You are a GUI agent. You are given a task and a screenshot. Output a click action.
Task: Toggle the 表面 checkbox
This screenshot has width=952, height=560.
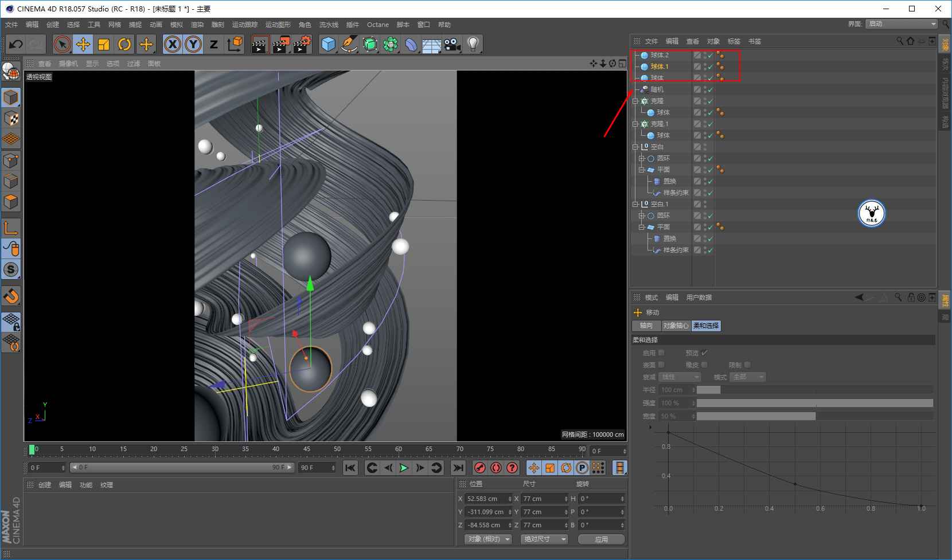point(661,365)
